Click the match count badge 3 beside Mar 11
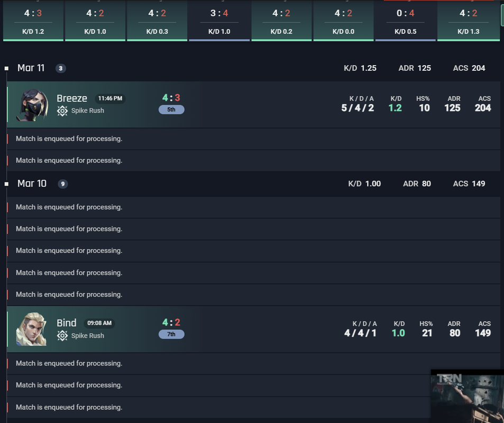Screen dimensions: 504x423 [61, 68]
